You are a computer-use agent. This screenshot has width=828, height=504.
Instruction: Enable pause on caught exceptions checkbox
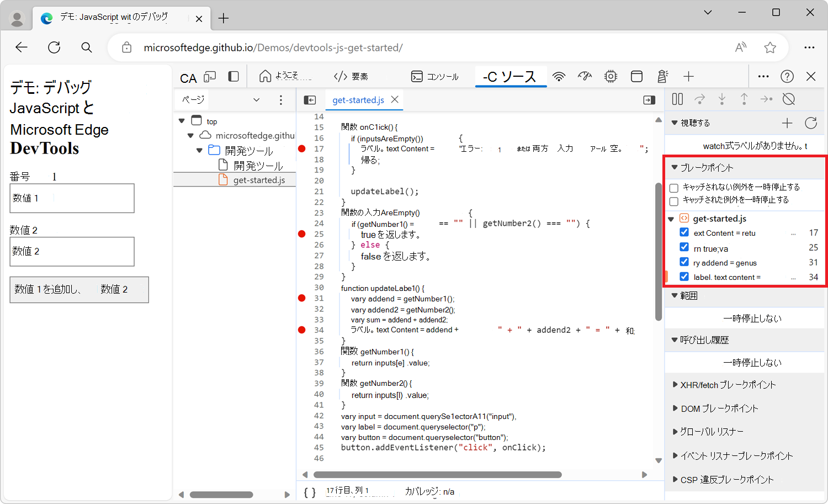click(x=674, y=201)
